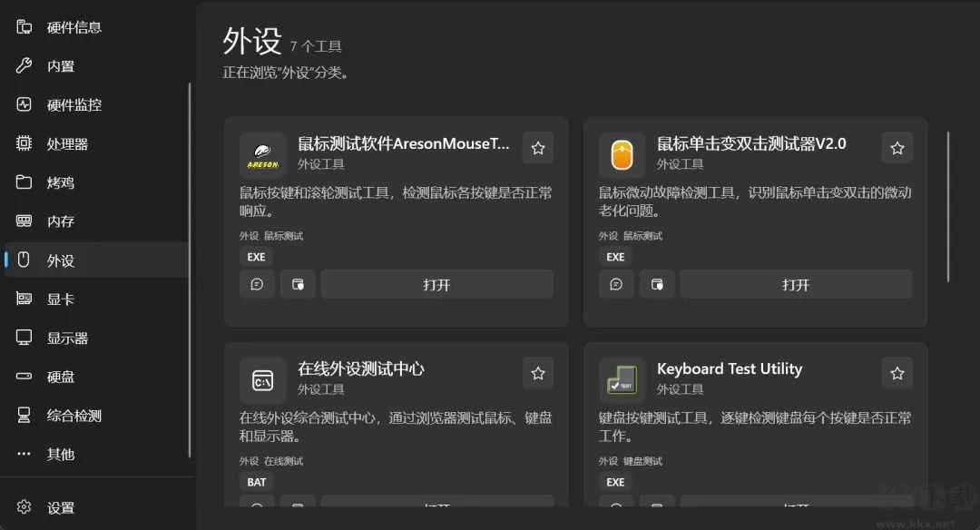Click the 硬件信息 icon in sidebar
This screenshot has width=980, height=530.
point(24,26)
